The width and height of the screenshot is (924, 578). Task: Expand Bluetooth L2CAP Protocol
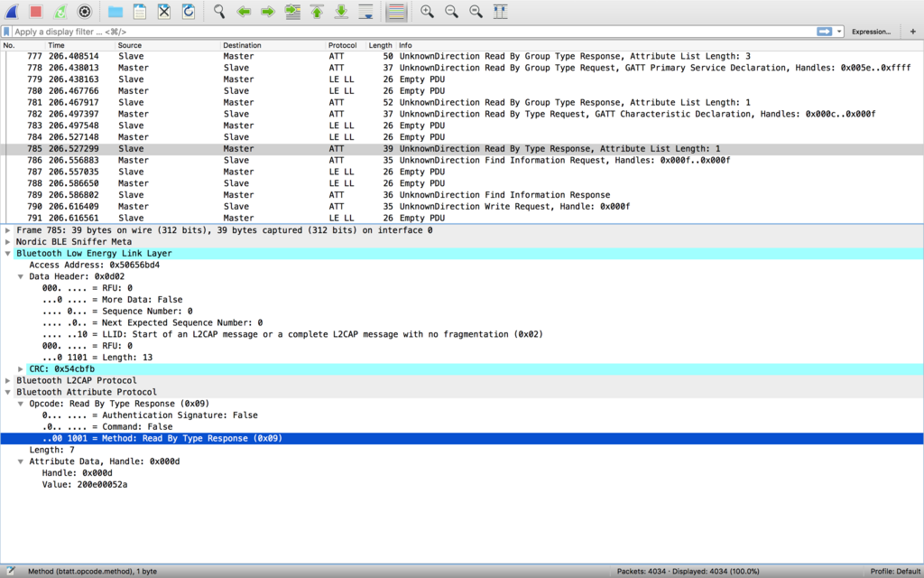(7, 380)
